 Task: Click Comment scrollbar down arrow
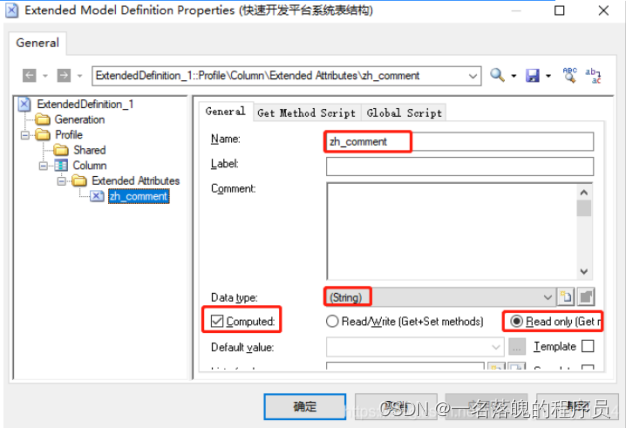(x=584, y=271)
